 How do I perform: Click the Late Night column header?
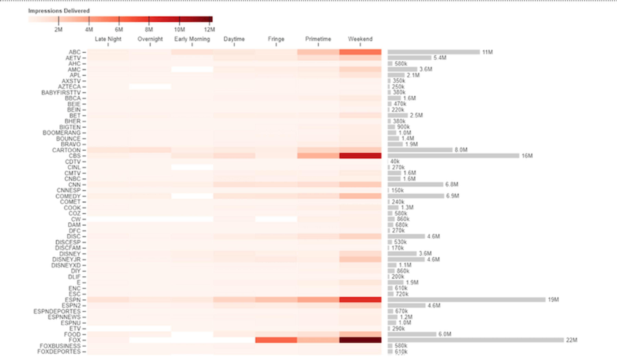click(x=108, y=39)
